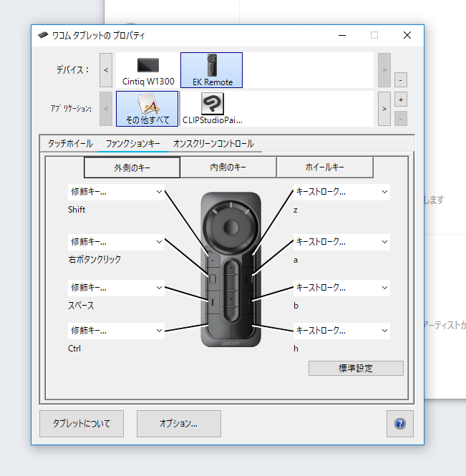The width and height of the screenshot is (466, 476).
Task: Switch to the タッチホイール tab
Action: coord(70,144)
